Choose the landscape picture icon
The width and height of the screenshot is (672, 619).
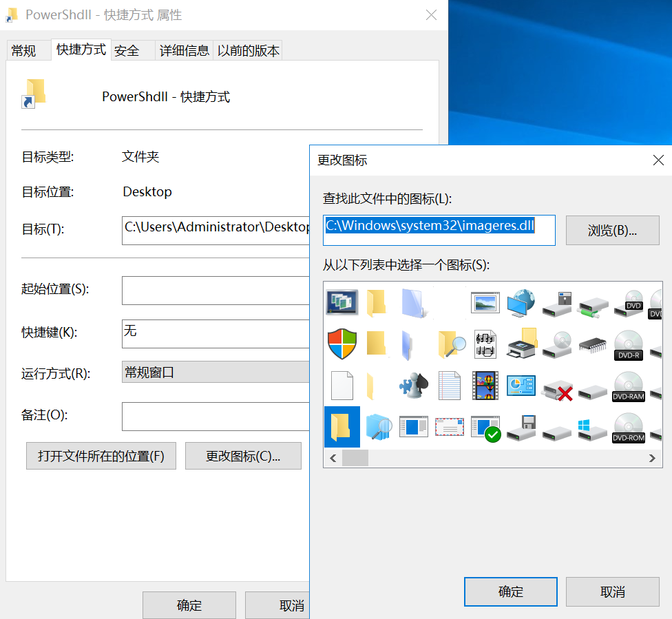[x=485, y=303]
